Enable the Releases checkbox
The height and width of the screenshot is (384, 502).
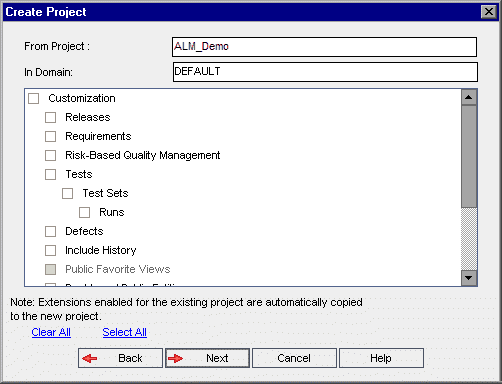pyautogui.click(x=50, y=118)
